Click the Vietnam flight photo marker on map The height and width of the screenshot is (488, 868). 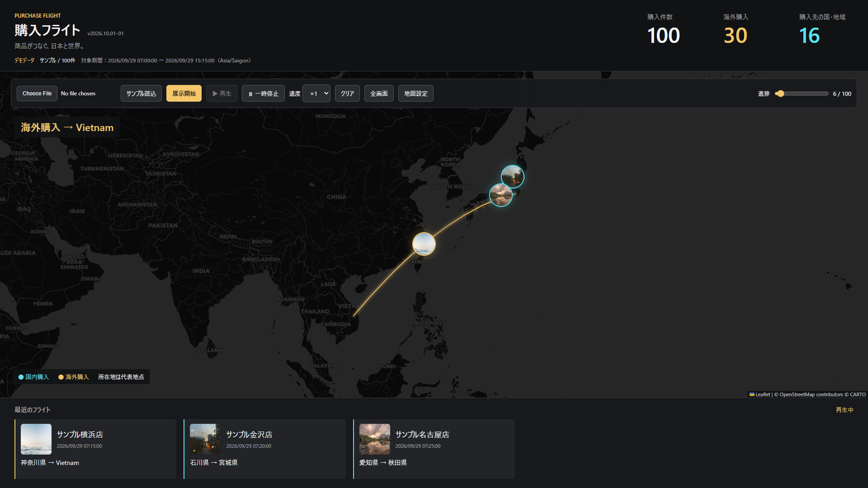click(424, 244)
